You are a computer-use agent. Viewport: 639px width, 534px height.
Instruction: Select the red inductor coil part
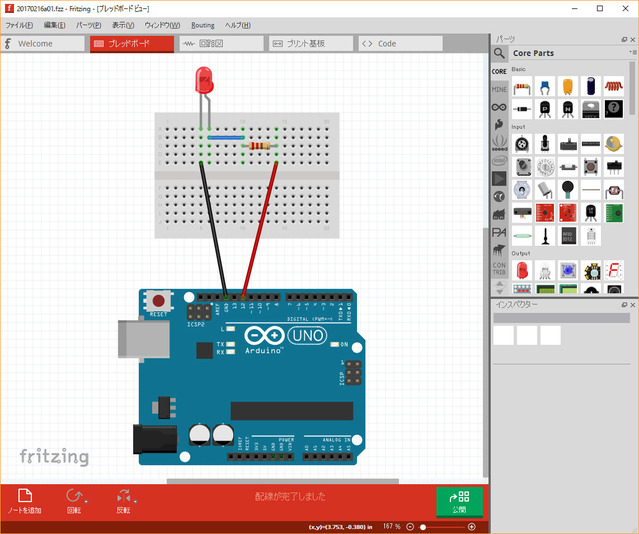pos(614,86)
